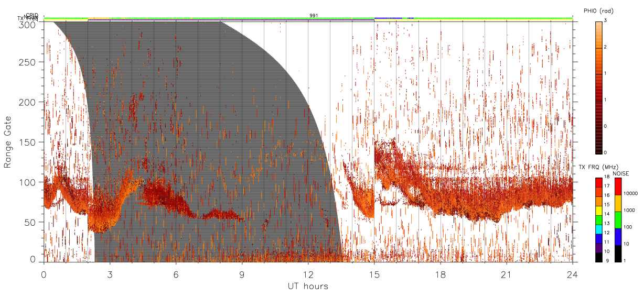Image resolution: width=644 pixels, height=297 pixels.
Task: Click the '12' tick on UT hours axis
Action: pyautogui.click(x=308, y=275)
